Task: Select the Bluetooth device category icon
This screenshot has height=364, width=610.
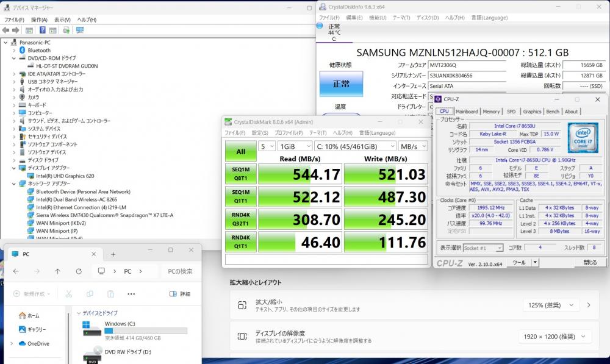Action: pyautogui.click(x=22, y=50)
